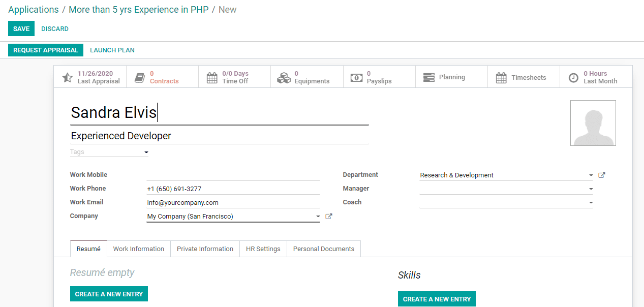
Task: Click the Payslips money icon
Action: [356, 78]
